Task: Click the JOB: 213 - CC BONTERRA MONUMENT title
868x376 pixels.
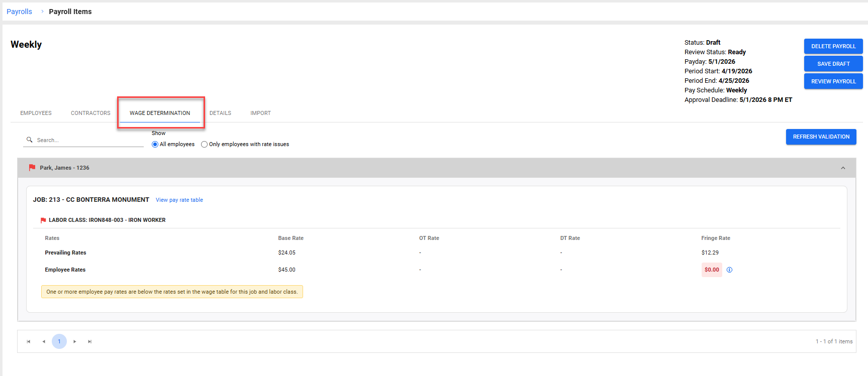Action: pos(91,200)
